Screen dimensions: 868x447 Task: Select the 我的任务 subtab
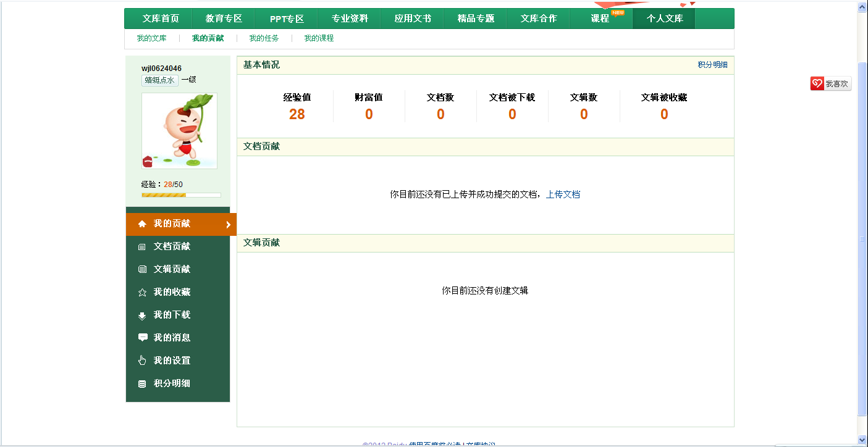(262, 38)
